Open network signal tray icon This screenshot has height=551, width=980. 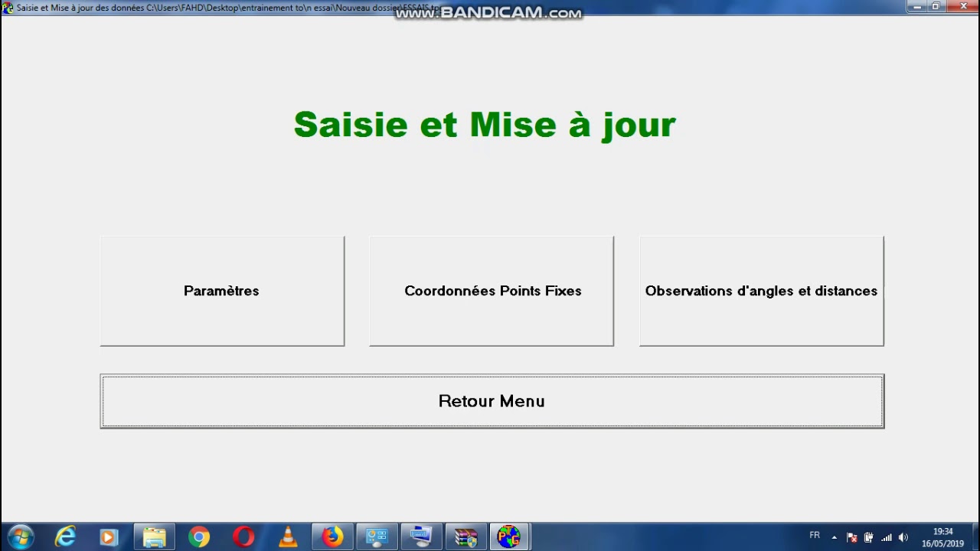click(x=887, y=537)
